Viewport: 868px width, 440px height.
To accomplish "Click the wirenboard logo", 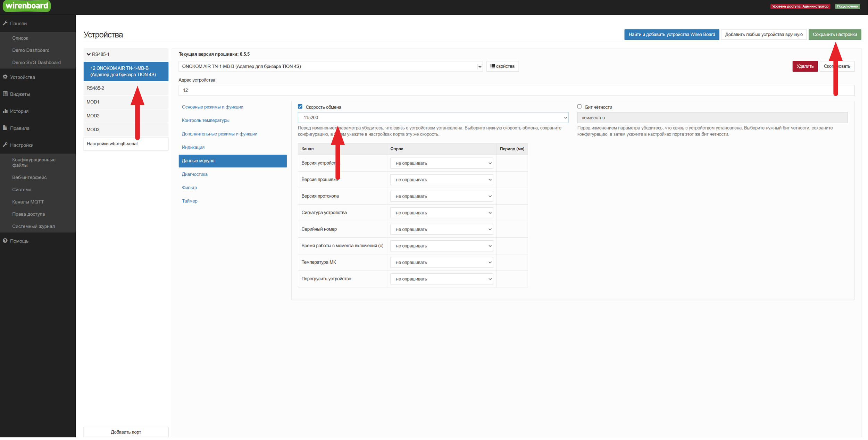I will pos(26,6).
